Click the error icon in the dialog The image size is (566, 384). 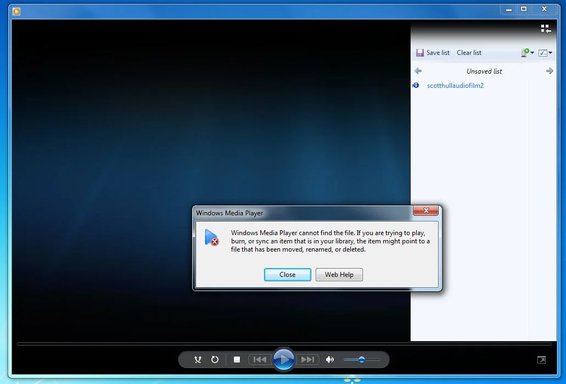(x=211, y=237)
